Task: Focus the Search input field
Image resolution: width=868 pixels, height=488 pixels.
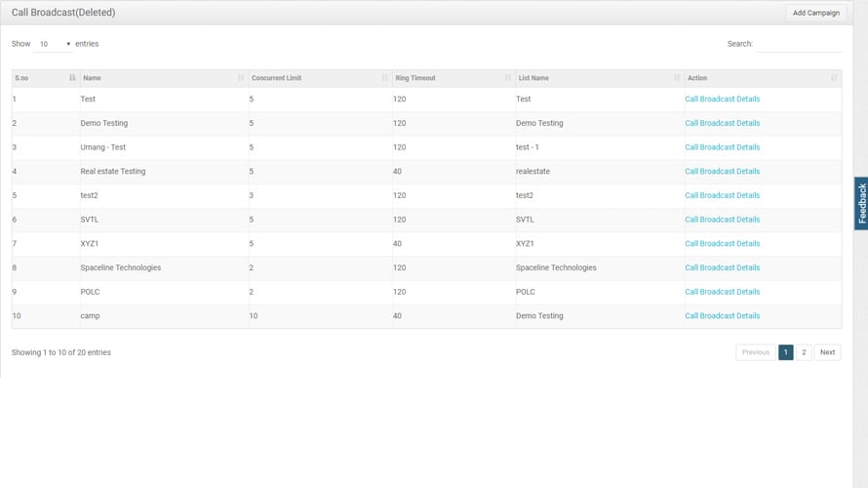Action: tap(799, 44)
